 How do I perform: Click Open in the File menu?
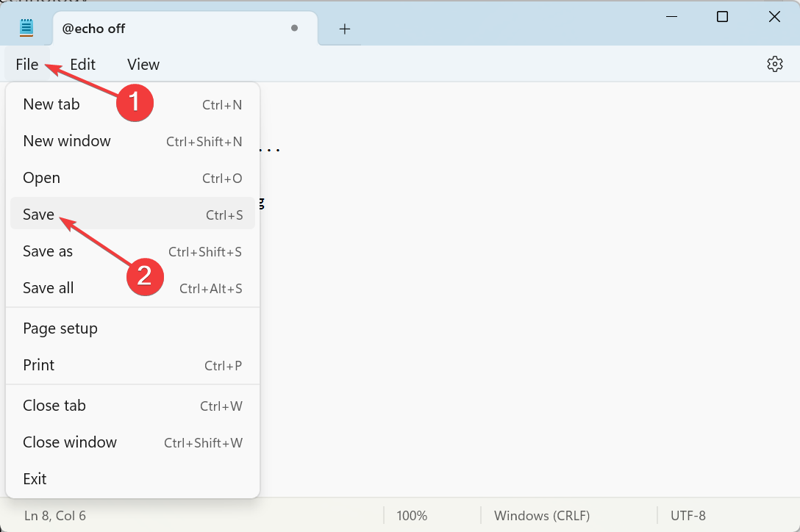click(x=41, y=178)
